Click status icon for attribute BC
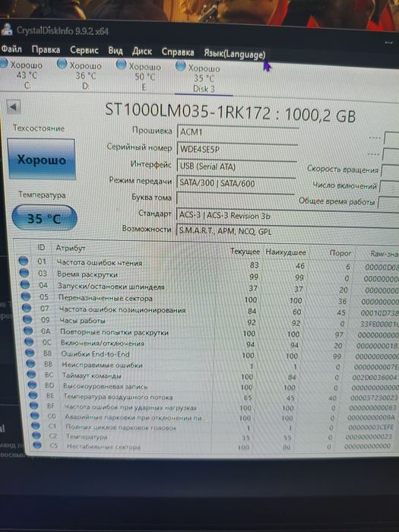 click(x=31, y=374)
